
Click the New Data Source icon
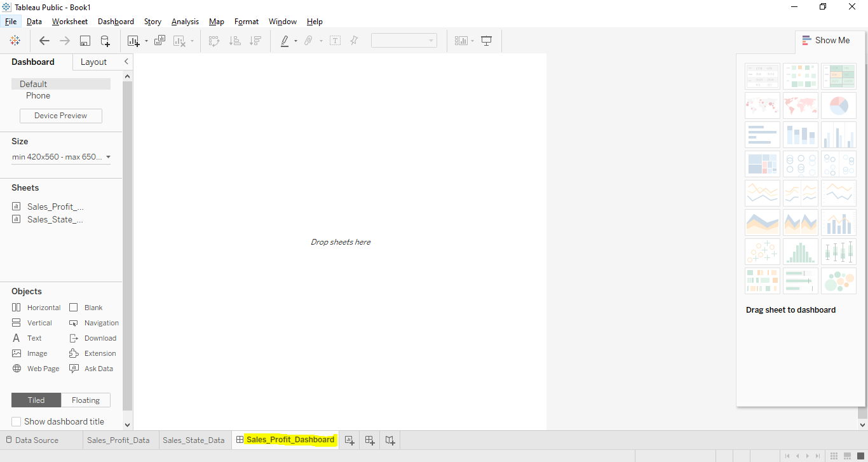pos(105,41)
